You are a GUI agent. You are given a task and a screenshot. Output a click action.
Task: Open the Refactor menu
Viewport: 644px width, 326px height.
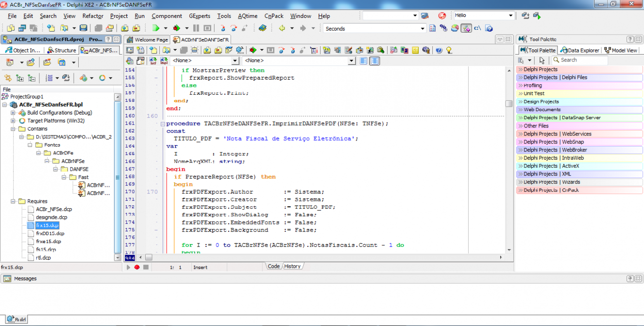coord(93,16)
